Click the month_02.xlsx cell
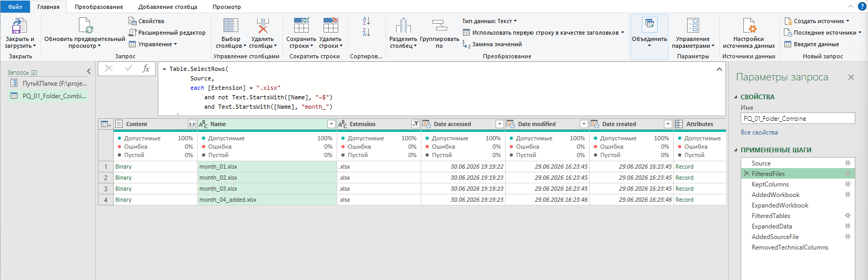The height and width of the screenshot is (280, 868). coord(267,178)
